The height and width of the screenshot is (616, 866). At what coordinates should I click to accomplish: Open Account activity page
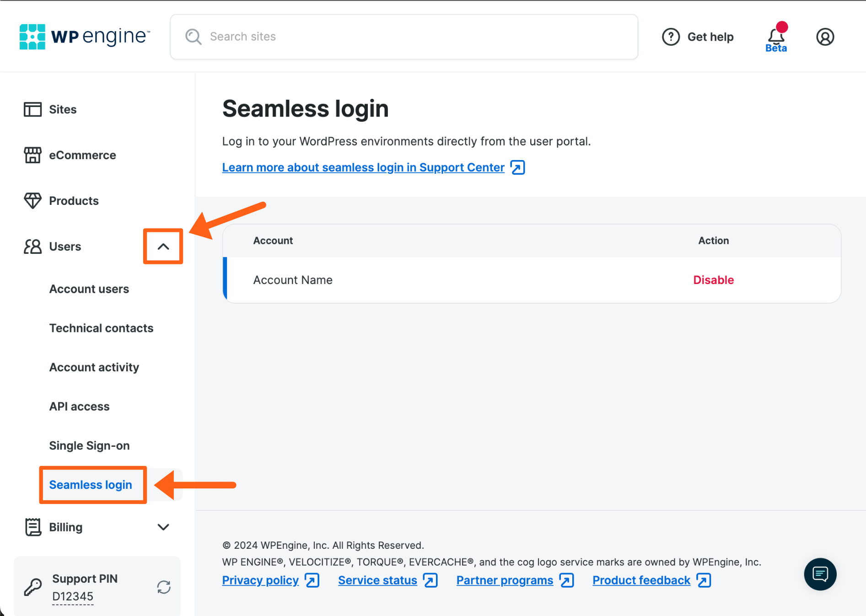tap(94, 367)
